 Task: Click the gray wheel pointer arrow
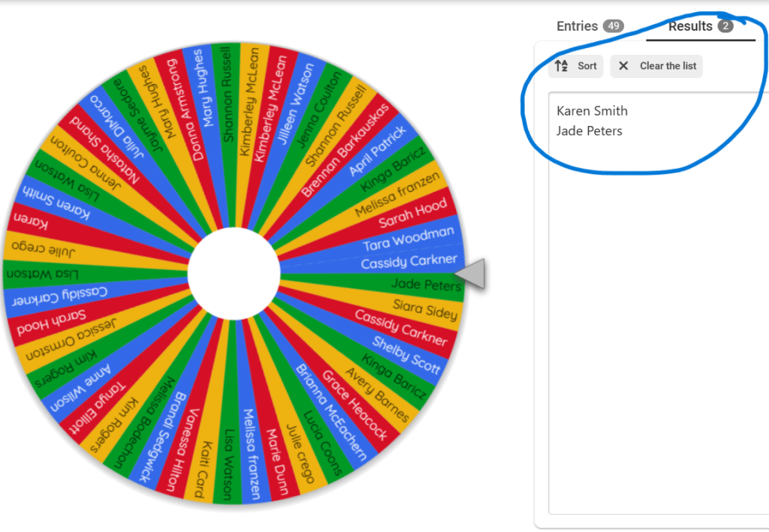pos(471,274)
